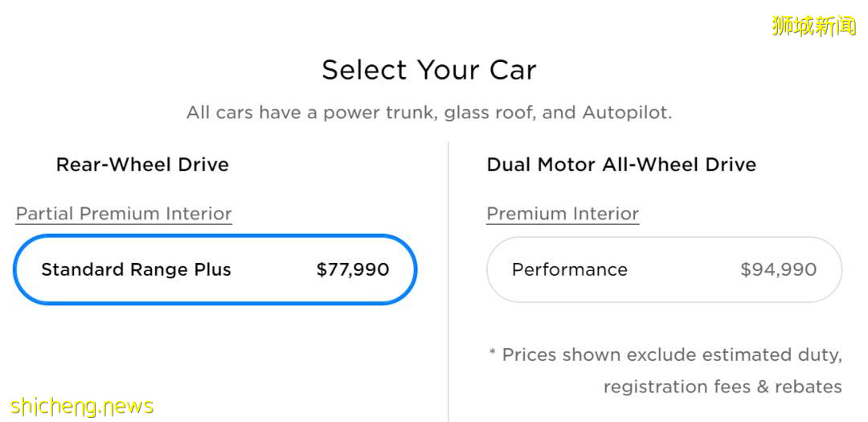
Task: Select the Performance option
Action: [664, 270]
